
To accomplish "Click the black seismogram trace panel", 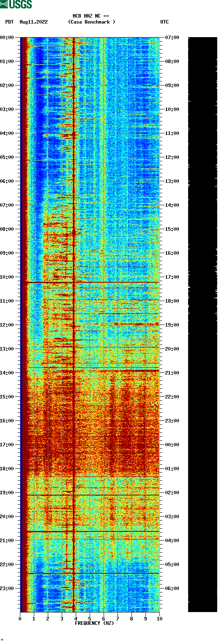I will pyautogui.click(x=202, y=325).
